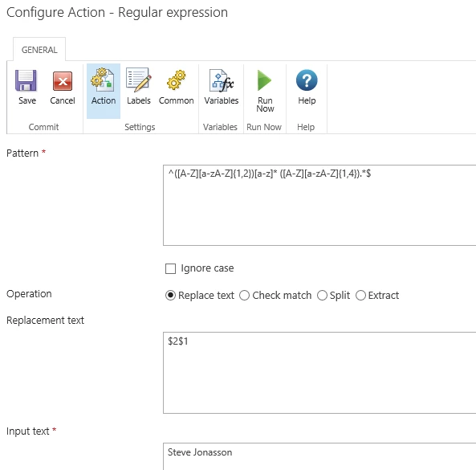The width and height of the screenshot is (476, 470).
Task: Click the Ignore case label text
Action: 207,268
